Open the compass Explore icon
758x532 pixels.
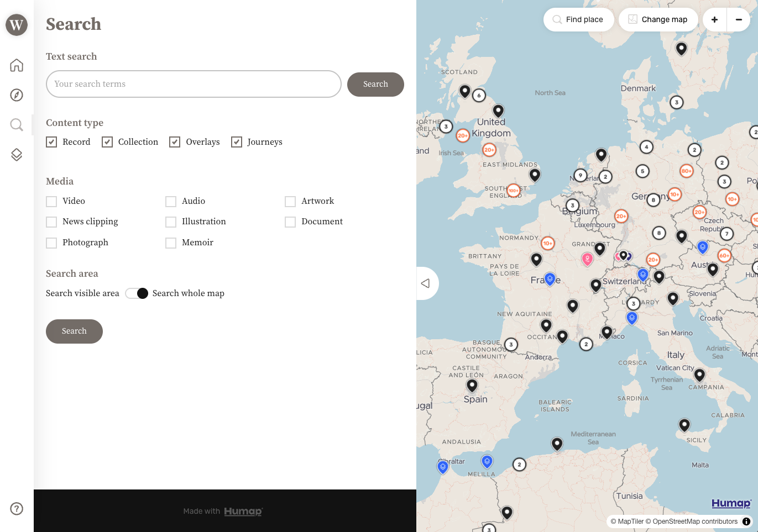point(17,95)
